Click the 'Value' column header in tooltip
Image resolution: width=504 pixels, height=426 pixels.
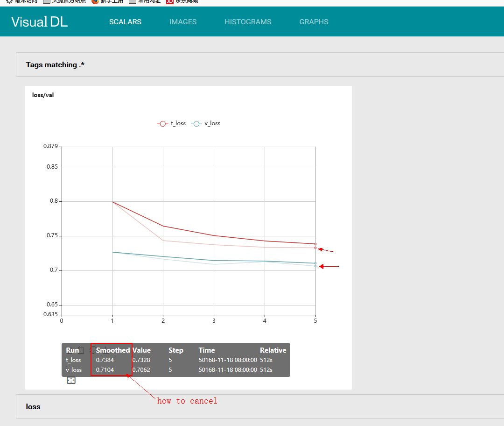[142, 350]
